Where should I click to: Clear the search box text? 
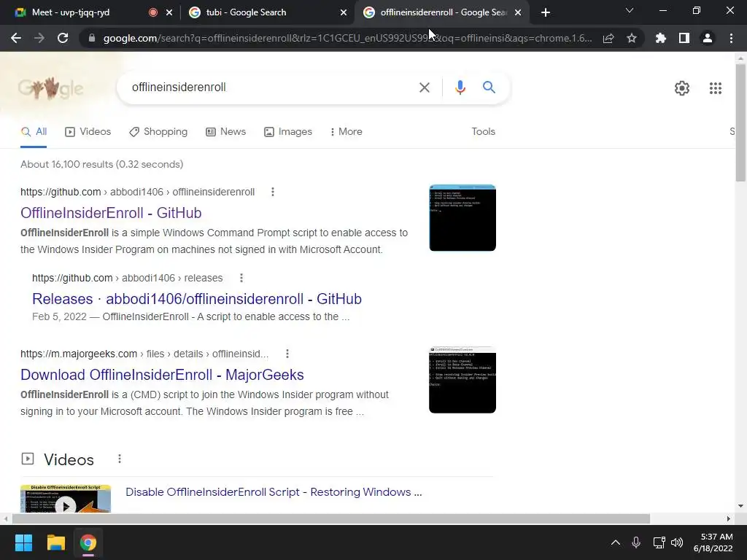(x=425, y=87)
